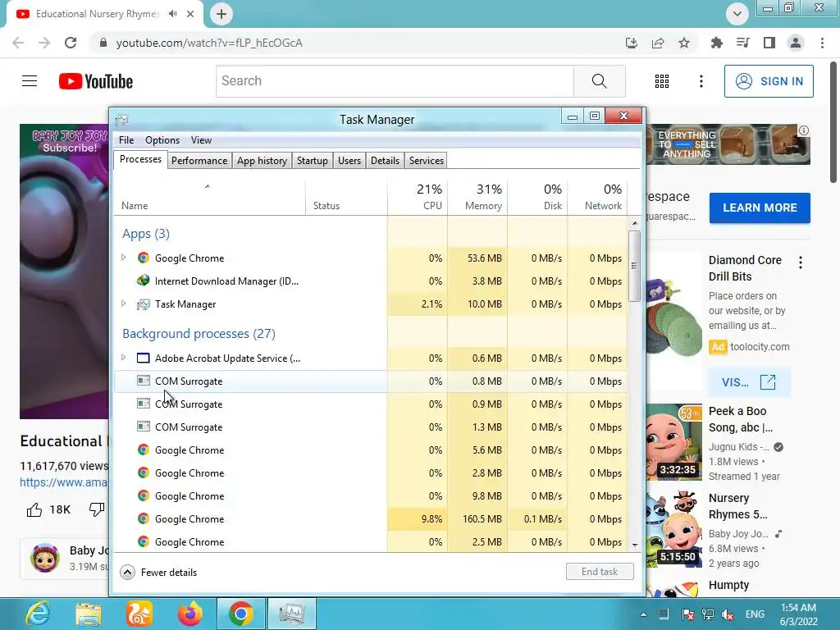Open Chrome extensions puzzle icon

coord(716,43)
